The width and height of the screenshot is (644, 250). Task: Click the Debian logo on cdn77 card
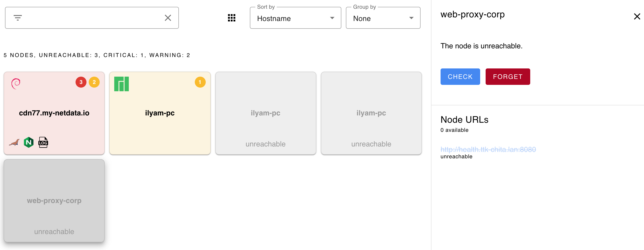pos(16,84)
